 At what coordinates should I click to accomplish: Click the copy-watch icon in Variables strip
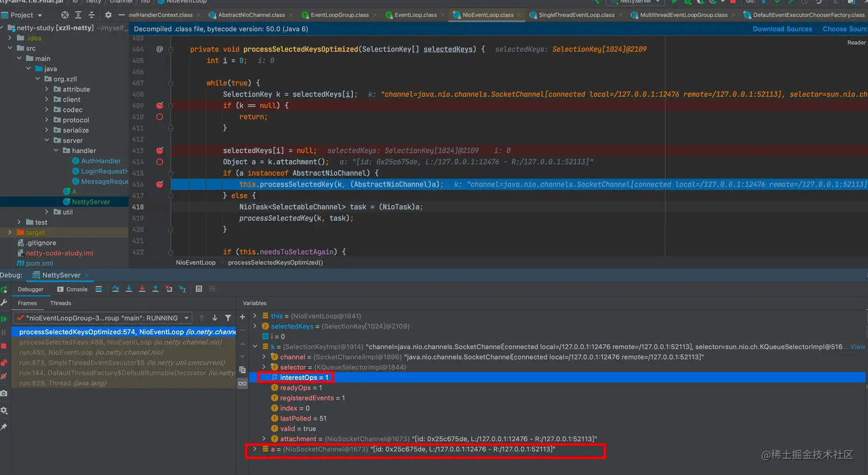(x=242, y=370)
